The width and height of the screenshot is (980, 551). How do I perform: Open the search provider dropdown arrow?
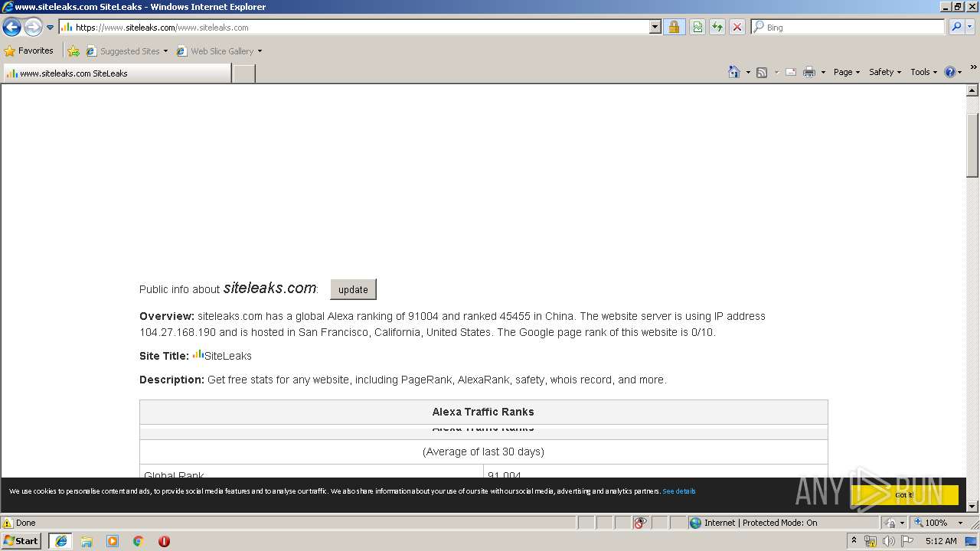coord(970,27)
